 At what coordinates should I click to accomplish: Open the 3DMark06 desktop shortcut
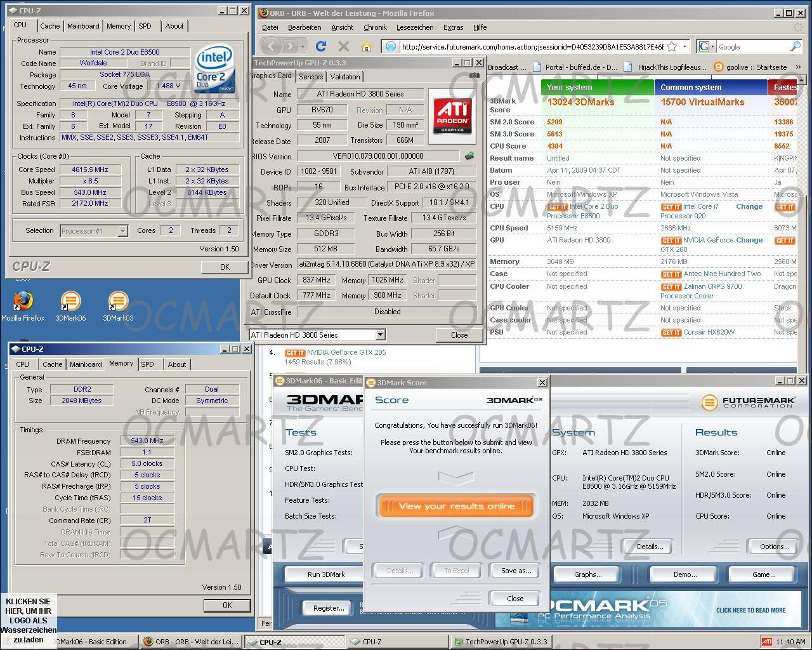70,306
